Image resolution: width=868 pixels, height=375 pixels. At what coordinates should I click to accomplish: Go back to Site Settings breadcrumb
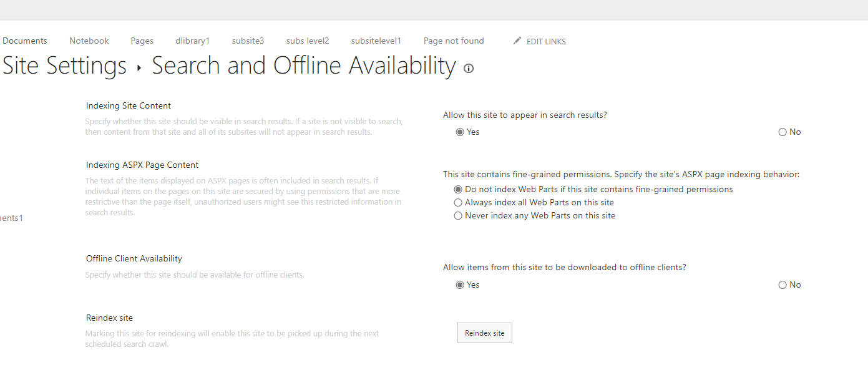tap(65, 66)
